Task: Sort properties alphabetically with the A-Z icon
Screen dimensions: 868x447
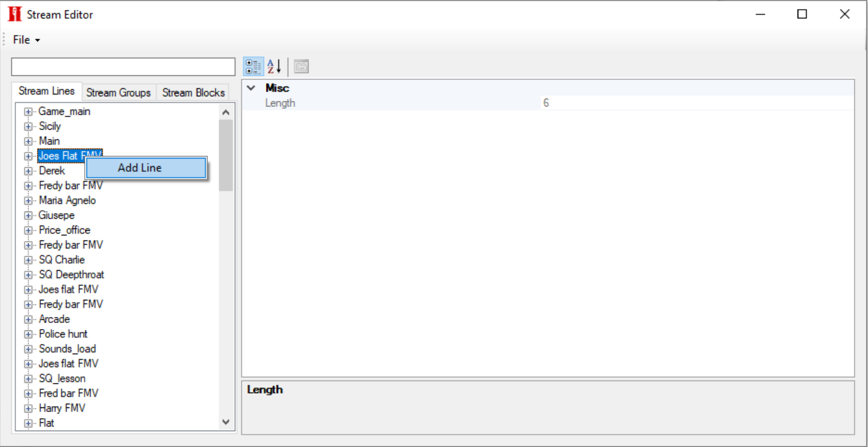Action: (274, 66)
